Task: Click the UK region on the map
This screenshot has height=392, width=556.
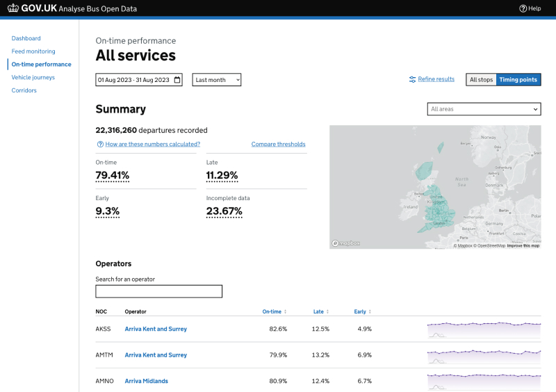Action: tap(438, 209)
